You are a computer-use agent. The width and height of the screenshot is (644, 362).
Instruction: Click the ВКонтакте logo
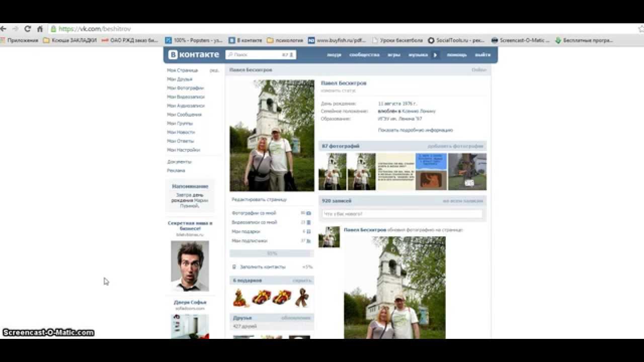click(194, 55)
